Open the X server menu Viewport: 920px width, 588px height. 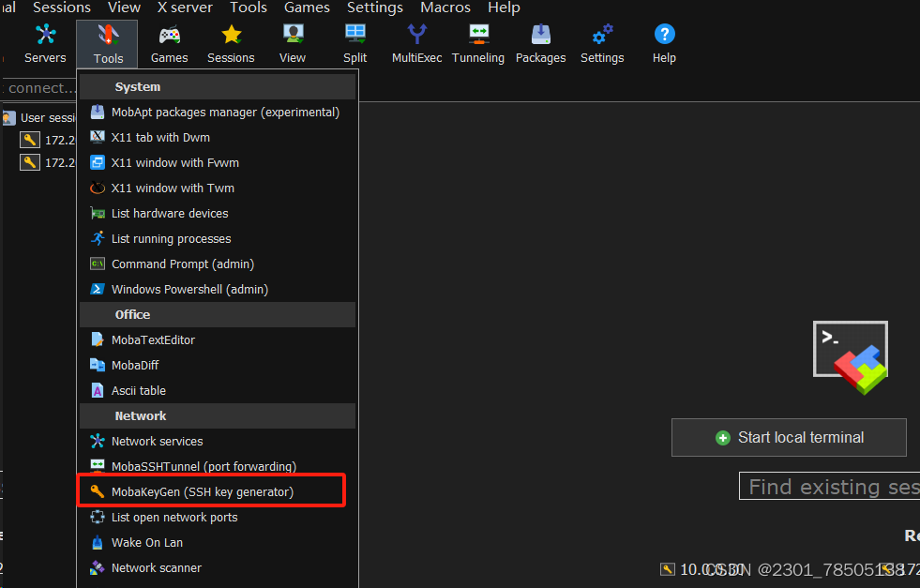pos(185,8)
